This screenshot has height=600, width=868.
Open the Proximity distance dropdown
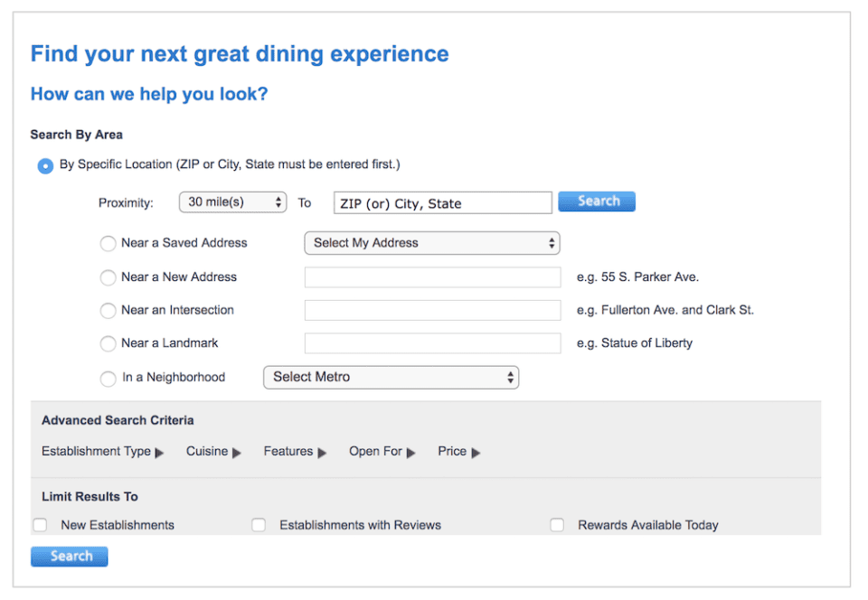[x=232, y=202]
